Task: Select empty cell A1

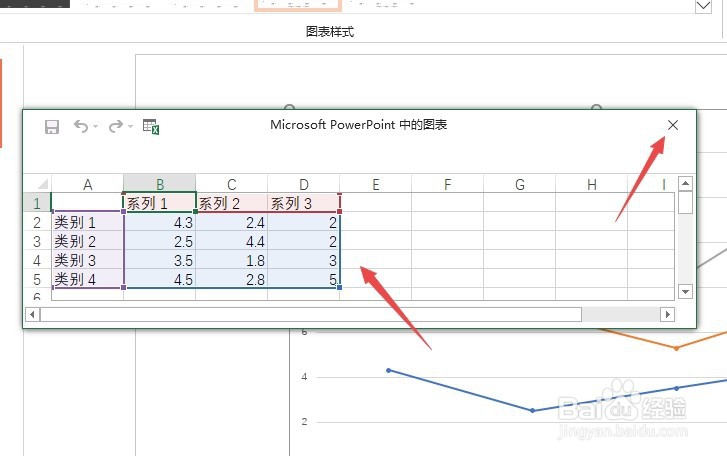Action: coord(87,203)
